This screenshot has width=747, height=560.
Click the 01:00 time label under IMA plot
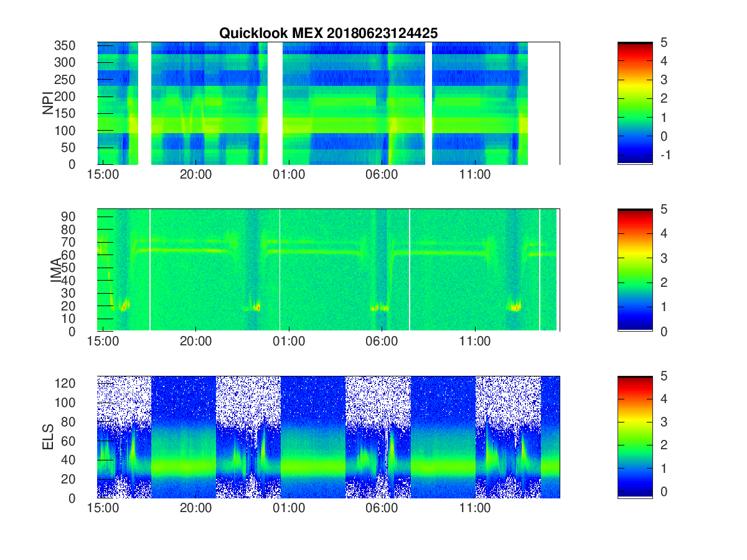(x=289, y=342)
